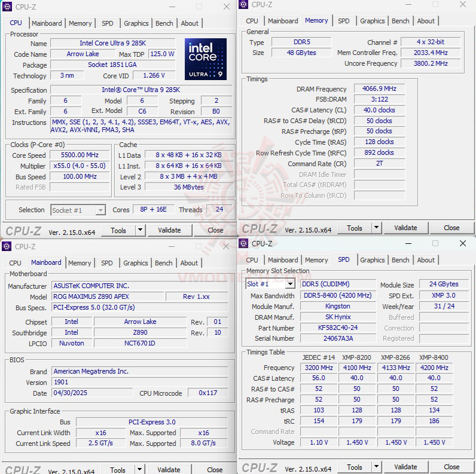
Task: Select Memory tab in Mainboard window
Action: tap(80, 263)
